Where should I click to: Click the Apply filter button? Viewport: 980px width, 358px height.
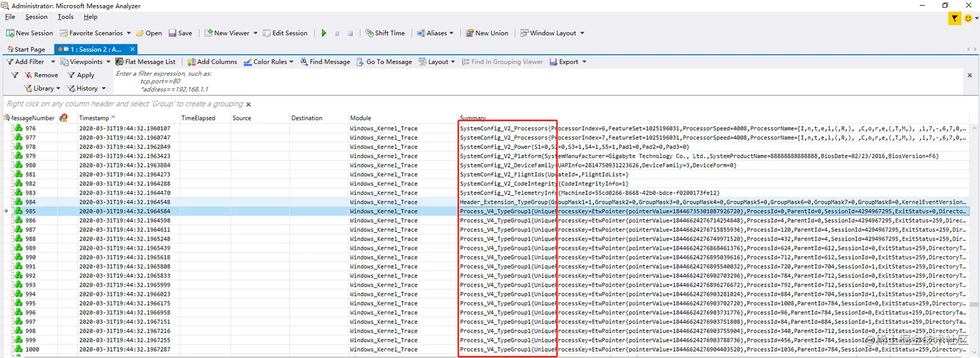click(81, 75)
